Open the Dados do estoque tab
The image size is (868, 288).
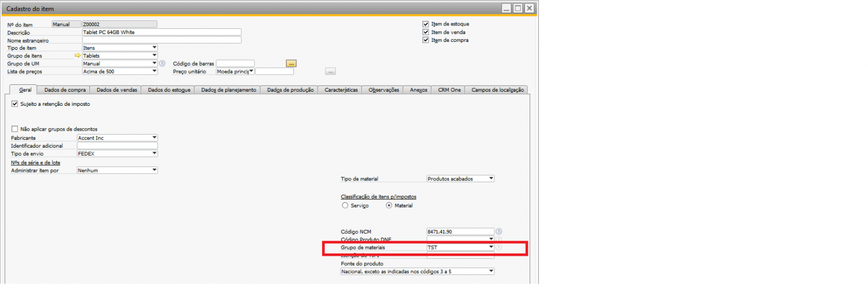pos(166,89)
